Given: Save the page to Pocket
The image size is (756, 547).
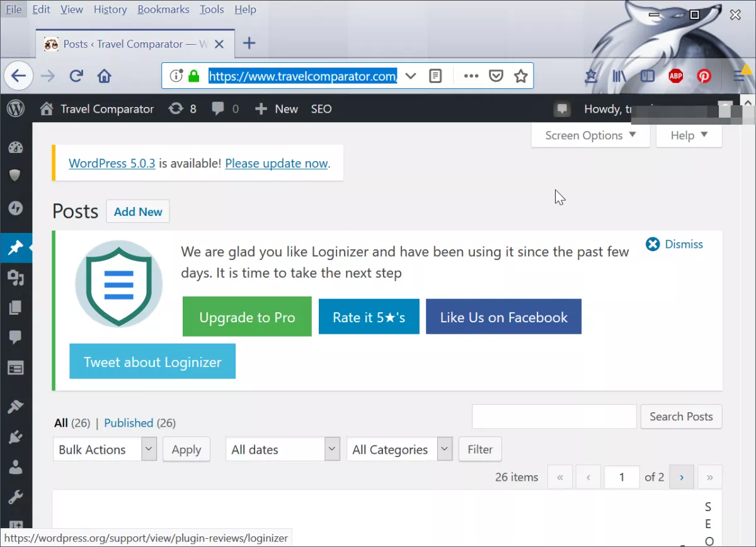Looking at the screenshot, I should tap(496, 76).
